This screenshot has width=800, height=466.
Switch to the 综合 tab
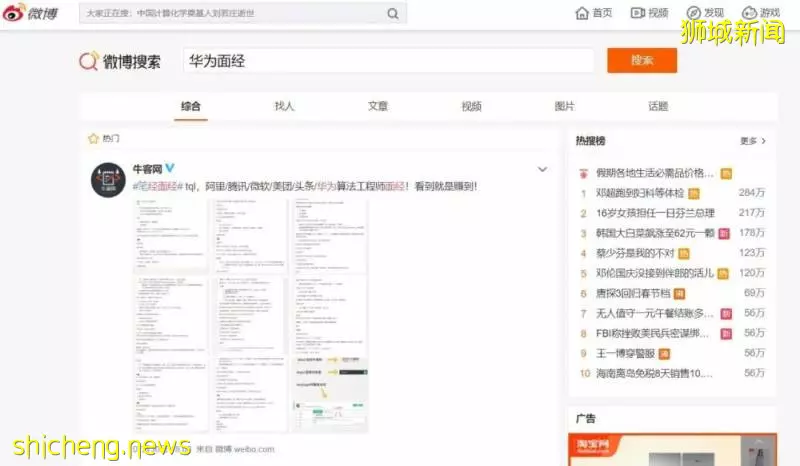[x=191, y=106]
